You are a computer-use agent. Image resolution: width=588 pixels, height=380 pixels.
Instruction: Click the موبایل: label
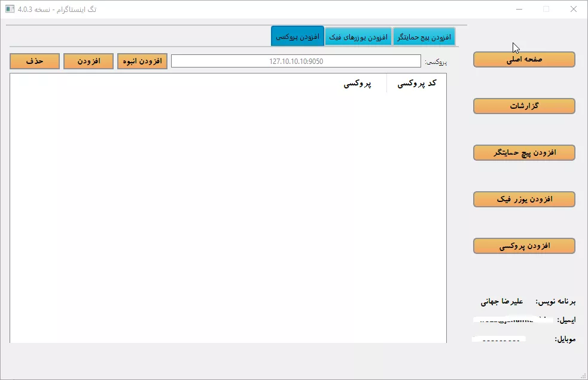[x=565, y=339]
